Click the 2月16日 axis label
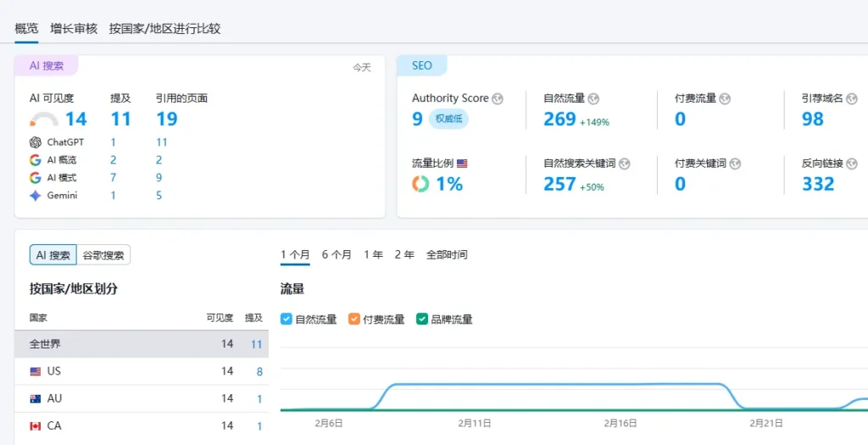The width and height of the screenshot is (868, 445). coord(620,424)
